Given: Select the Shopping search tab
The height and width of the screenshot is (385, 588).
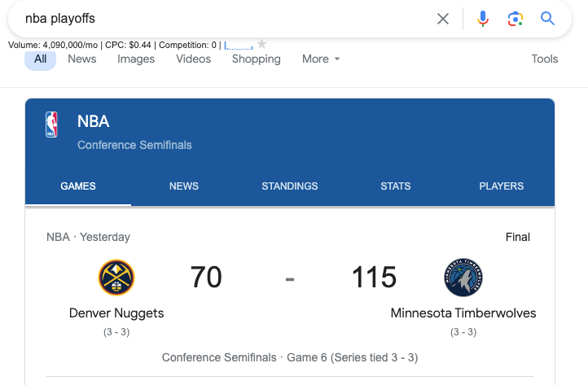Looking at the screenshot, I should pos(256,59).
